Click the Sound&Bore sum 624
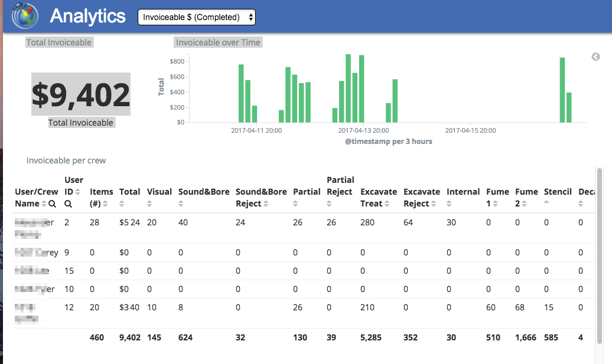 tap(185, 337)
